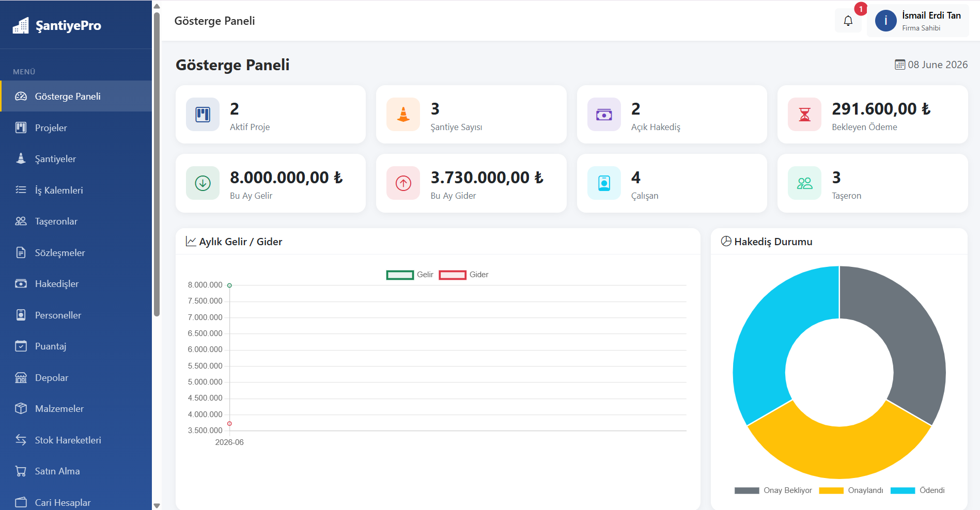Open the notifications bell icon
This screenshot has width=980, height=510.
coord(848,21)
